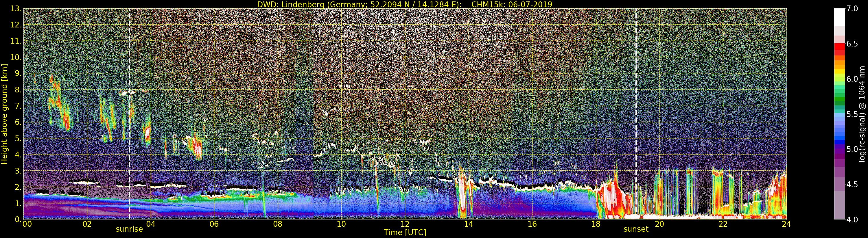
Task: Click the time tick label '16'
Action: point(532,224)
